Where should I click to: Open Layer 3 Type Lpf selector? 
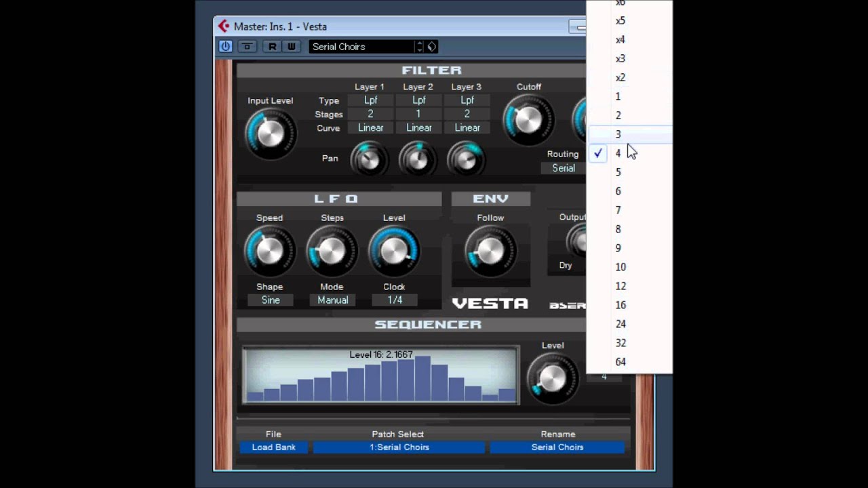[467, 100]
